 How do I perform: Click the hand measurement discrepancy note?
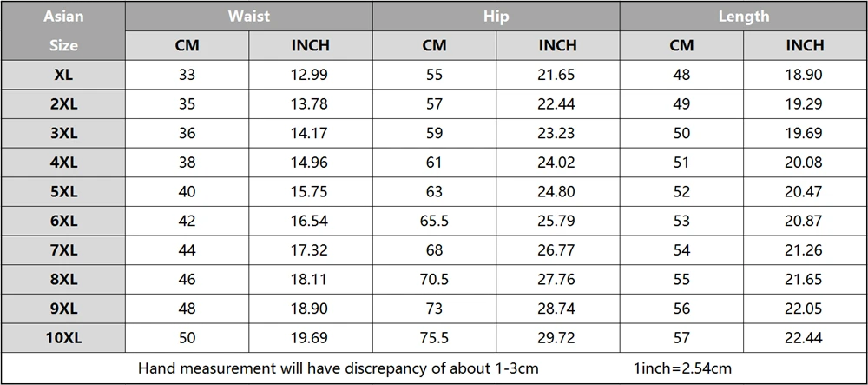pos(339,368)
